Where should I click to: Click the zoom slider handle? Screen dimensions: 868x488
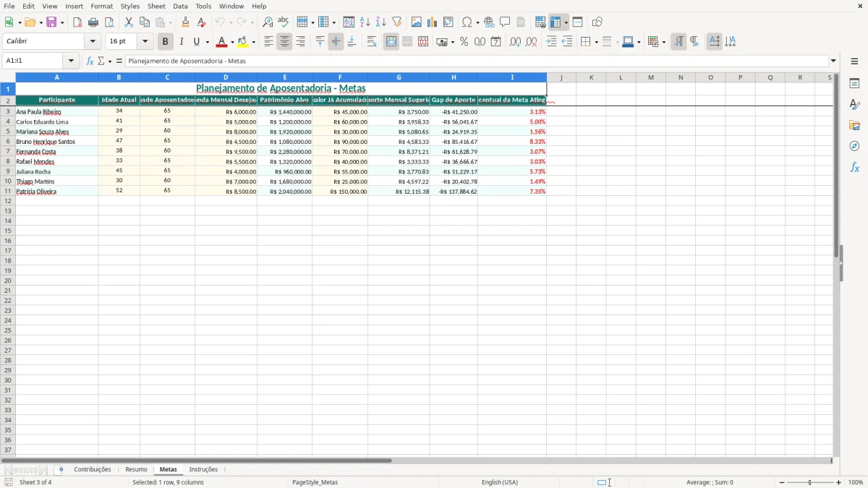click(810, 482)
